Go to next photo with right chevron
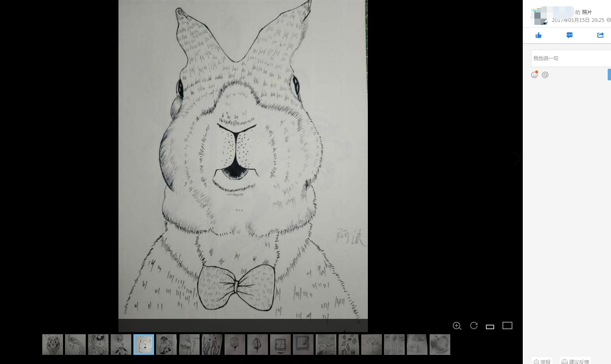 tap(517, 159)
